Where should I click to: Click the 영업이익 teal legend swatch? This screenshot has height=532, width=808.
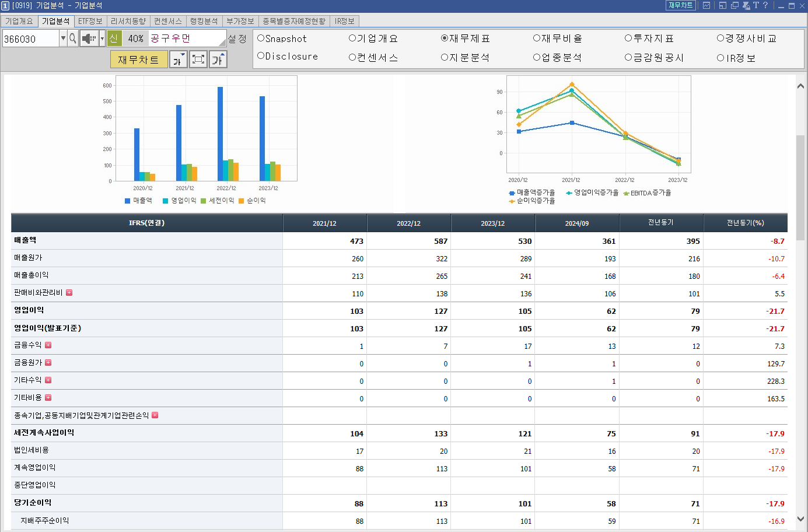[x=166, y=201]
